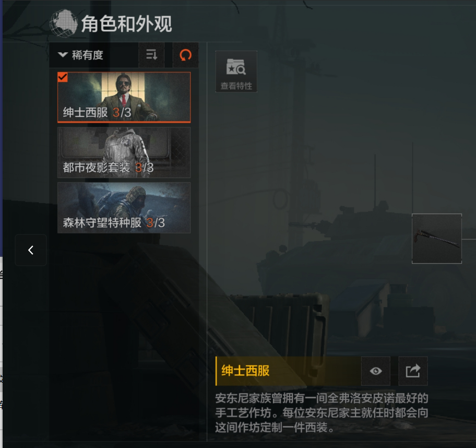Click the 查看特性 label text
The height and width of the screenshot is (448, 476).
coord(236,86)
